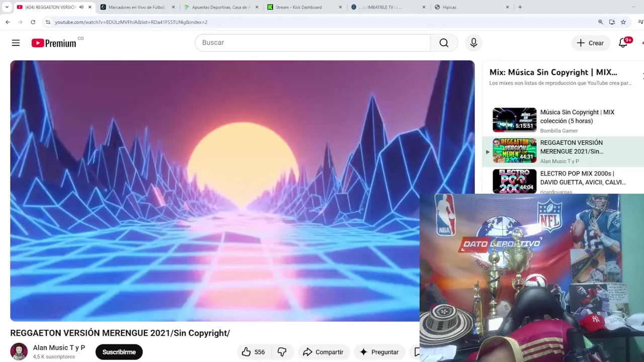
Task: Switch to Apuestas Deportivas browser tab
Action: tap(221, 7)
